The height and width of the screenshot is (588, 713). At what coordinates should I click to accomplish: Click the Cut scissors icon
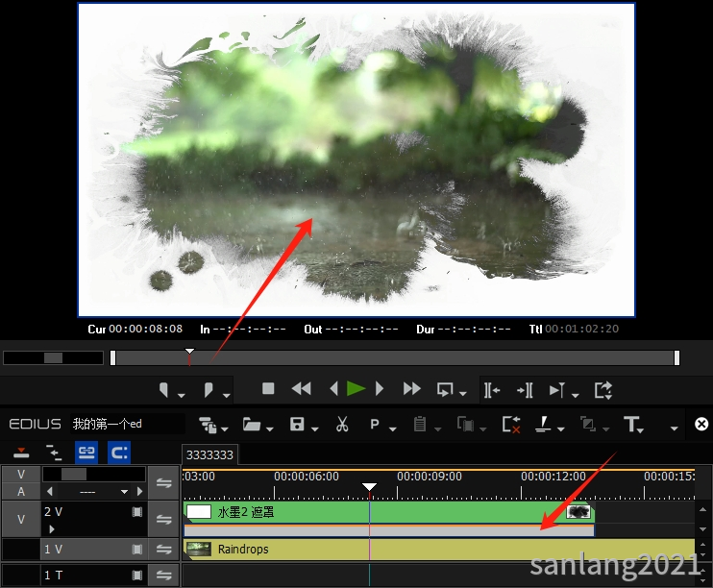342,424
